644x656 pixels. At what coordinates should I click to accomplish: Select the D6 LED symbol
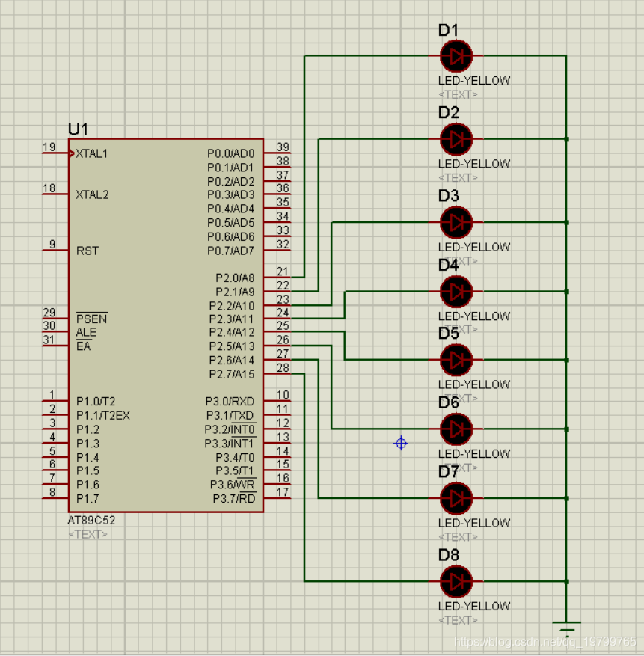click(x=456, y=429)
